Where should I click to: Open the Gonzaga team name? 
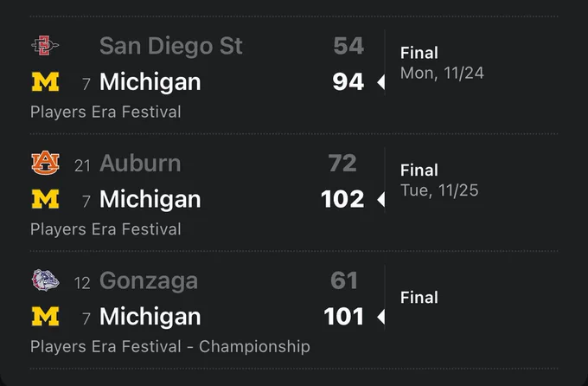[x=149, y=281]
